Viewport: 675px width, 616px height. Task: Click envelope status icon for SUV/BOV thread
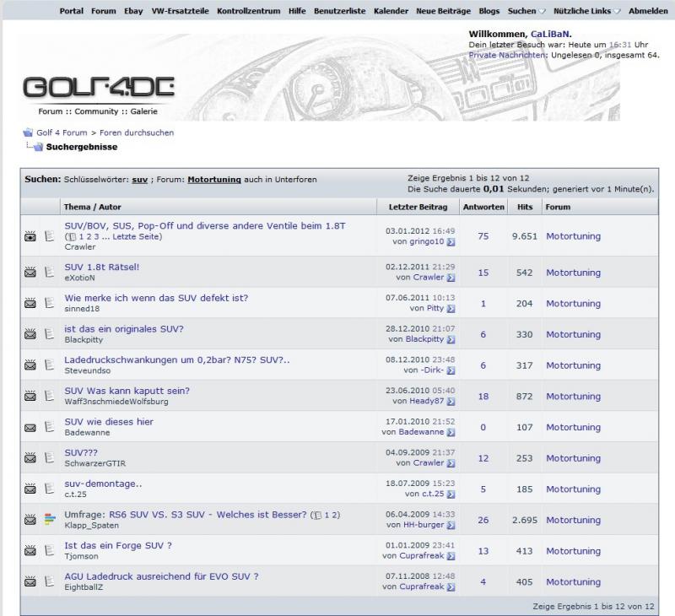[30, 236]
